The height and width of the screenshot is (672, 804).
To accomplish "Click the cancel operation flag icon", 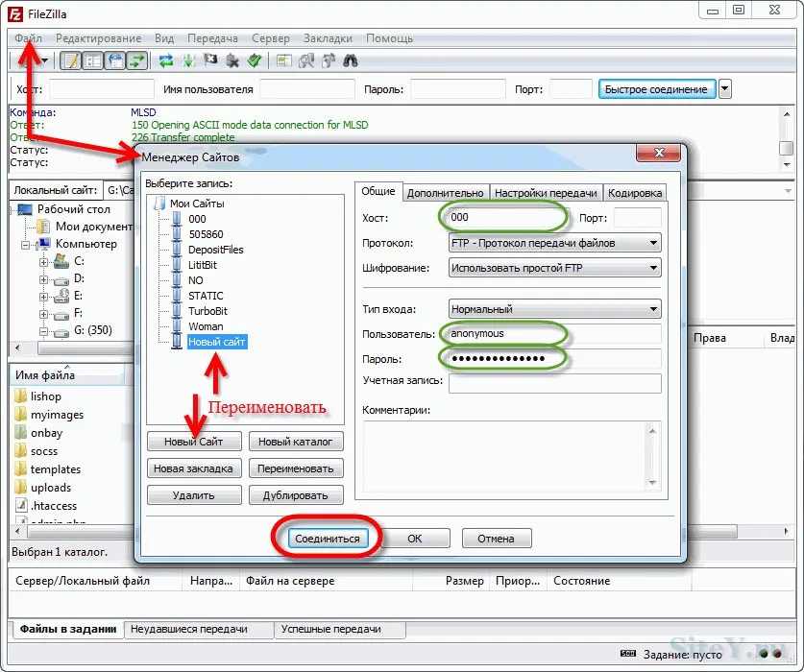I will pyautogui.click(x=210, y=61).
